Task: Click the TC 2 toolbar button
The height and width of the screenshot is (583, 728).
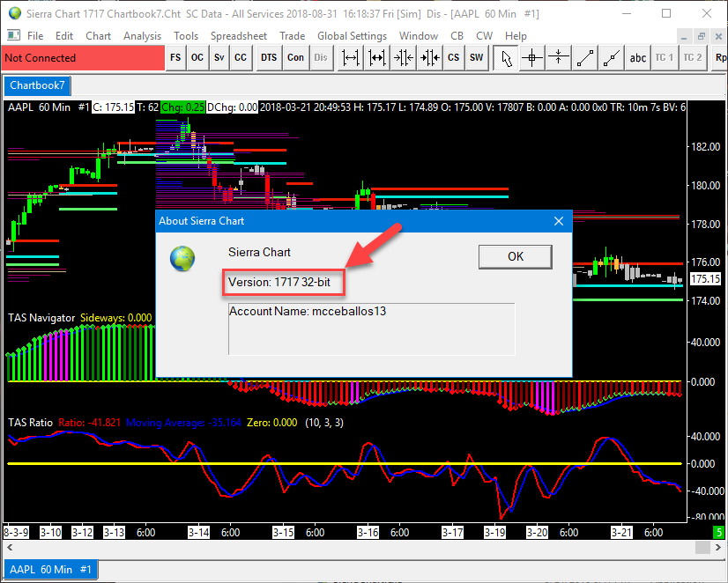Action: coord(693,58)
